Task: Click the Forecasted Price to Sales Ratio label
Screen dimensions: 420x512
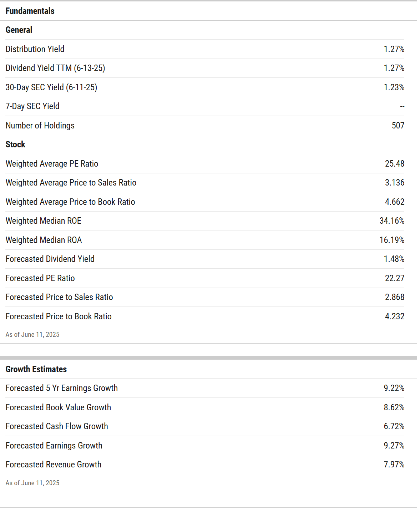Action: point(59,297)
